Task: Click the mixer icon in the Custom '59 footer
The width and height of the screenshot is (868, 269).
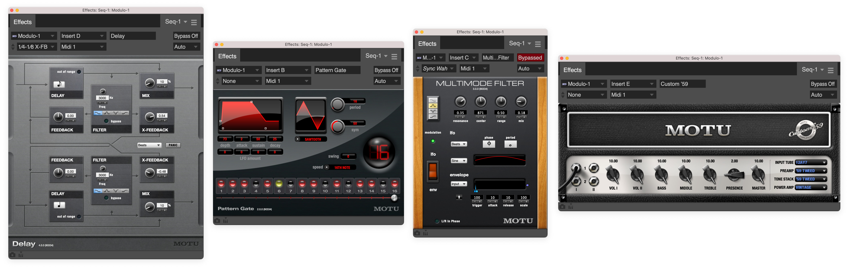Action: (x=571, y=207)
